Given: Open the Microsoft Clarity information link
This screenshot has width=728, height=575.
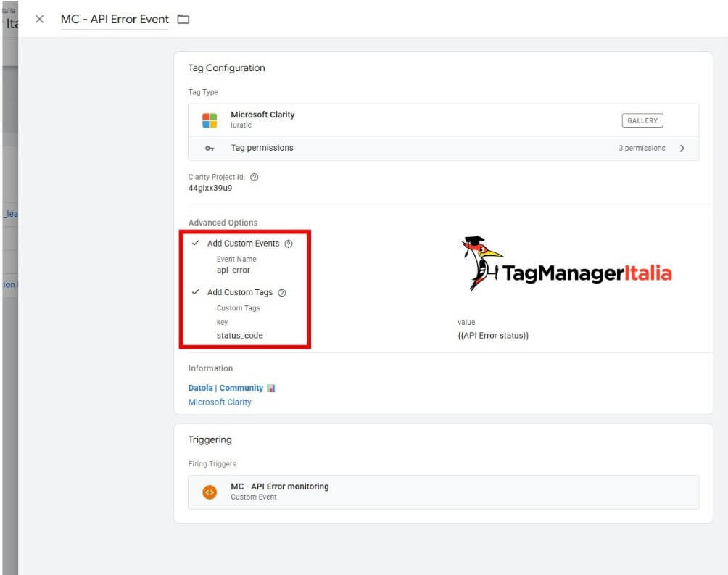Looking at the screenshot, I should pyautogui.click(x=220, y=402).
